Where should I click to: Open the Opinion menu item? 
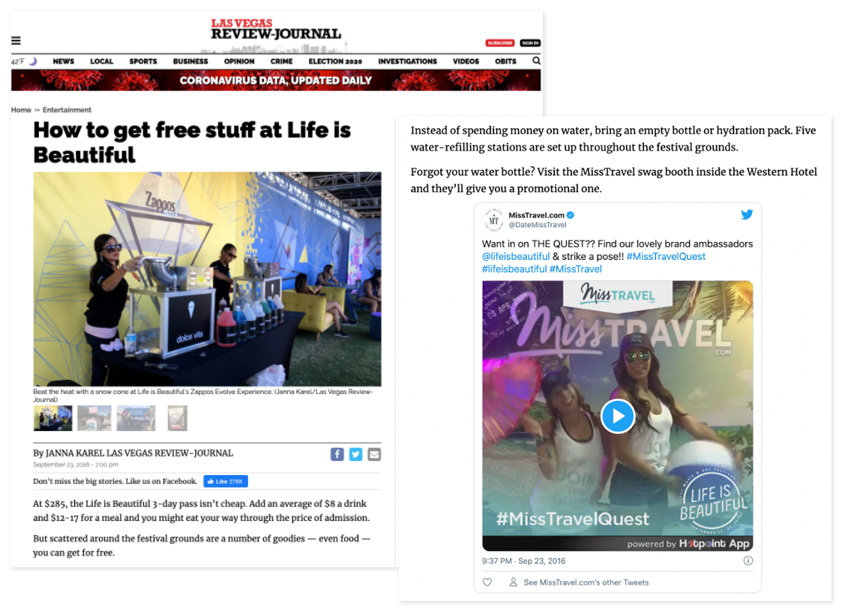(239, 61)
